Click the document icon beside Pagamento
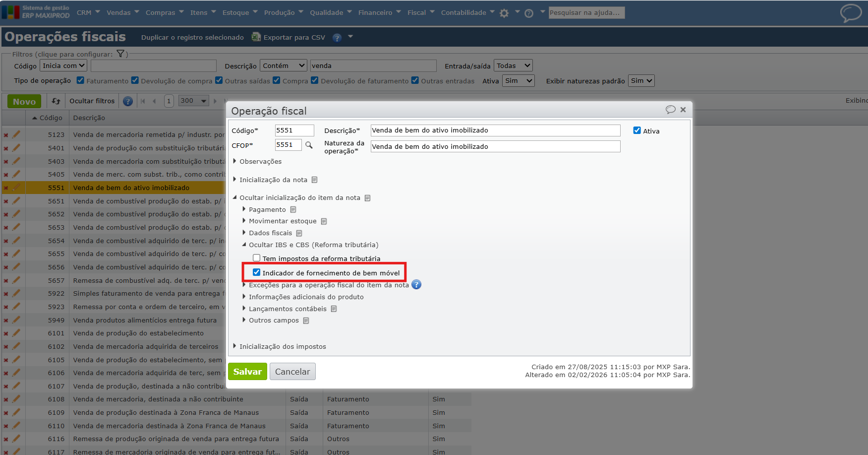The height and width of the screenshot is (455, 868). (293, 209)
